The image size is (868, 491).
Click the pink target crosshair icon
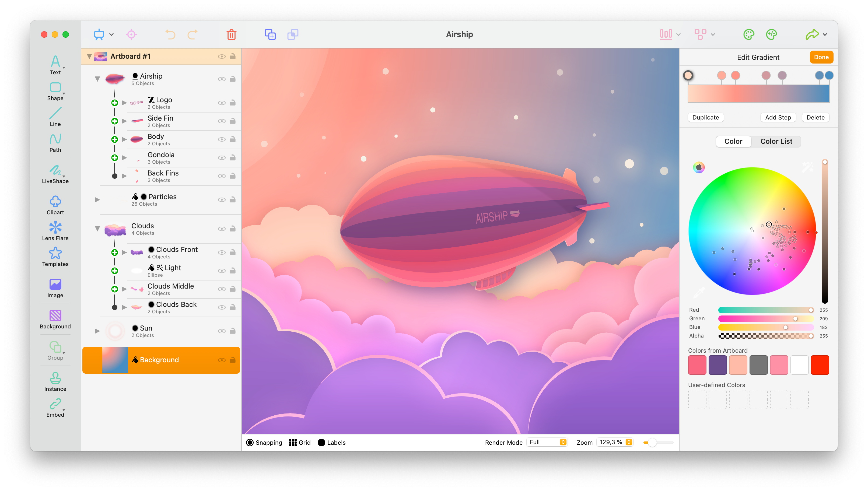[x=131, y=34]
